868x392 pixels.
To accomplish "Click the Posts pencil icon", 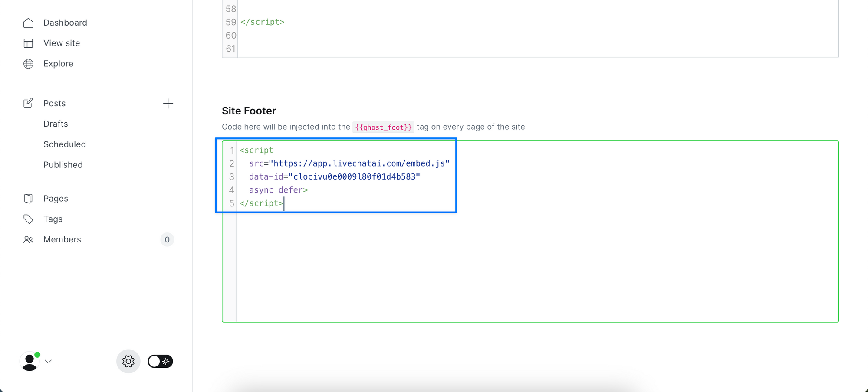I will 28,103.
